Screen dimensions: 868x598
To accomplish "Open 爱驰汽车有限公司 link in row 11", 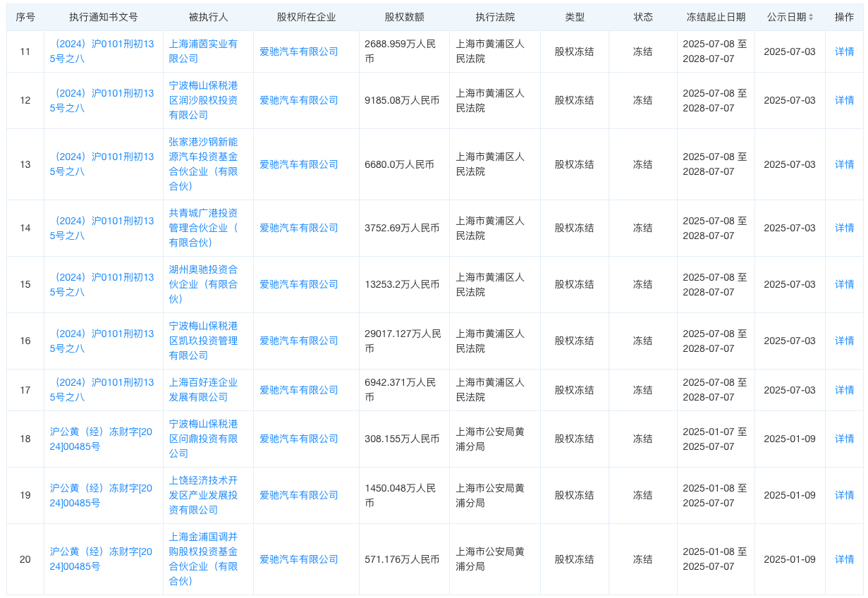I will pyautogui.click(x=299, y=51).
